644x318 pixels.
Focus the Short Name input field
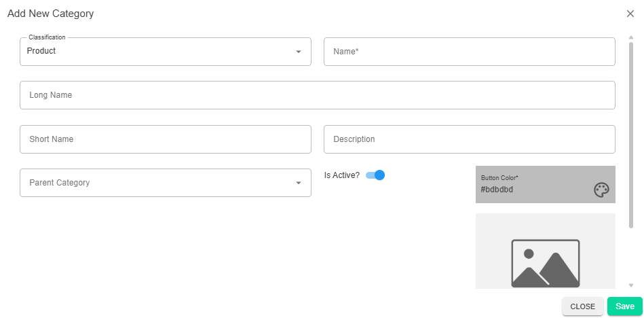166,139
